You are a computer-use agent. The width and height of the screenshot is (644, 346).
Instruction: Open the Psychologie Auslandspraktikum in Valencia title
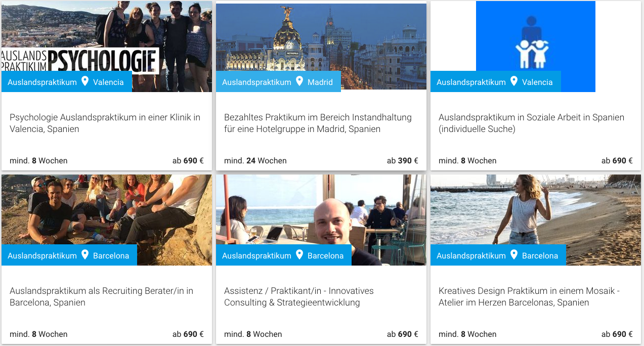click(105, 123)
